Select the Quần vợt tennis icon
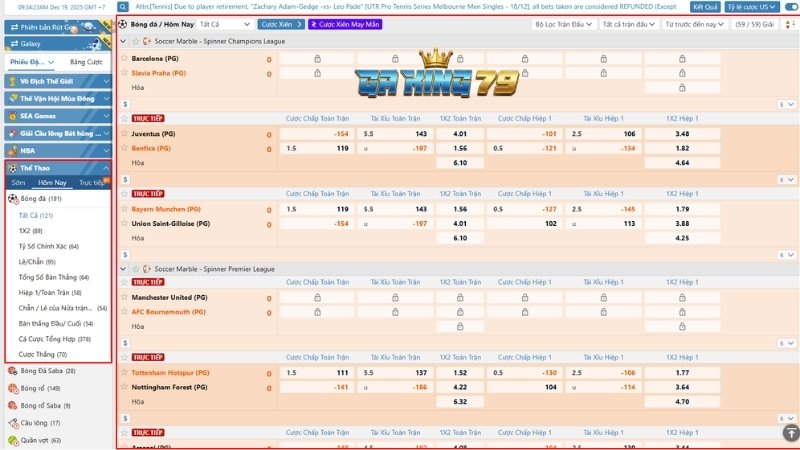Screen dimensions: 800x450 click(12, 440)
